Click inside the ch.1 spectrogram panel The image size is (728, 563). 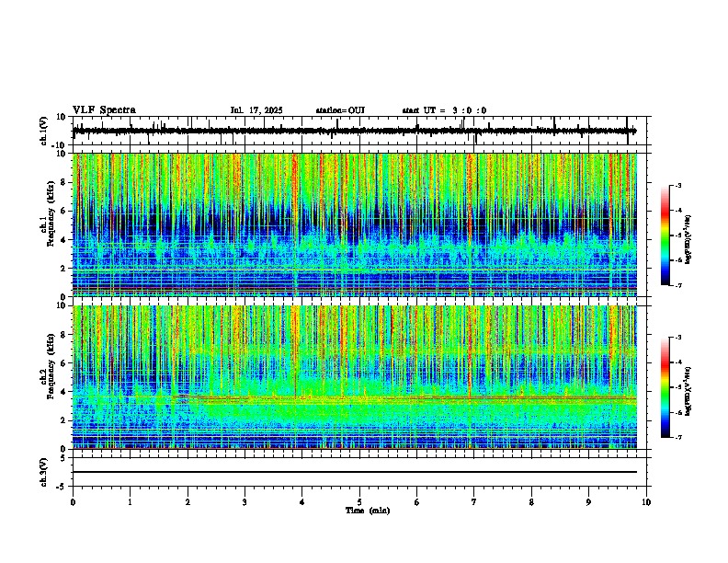[x=354, y=224]
